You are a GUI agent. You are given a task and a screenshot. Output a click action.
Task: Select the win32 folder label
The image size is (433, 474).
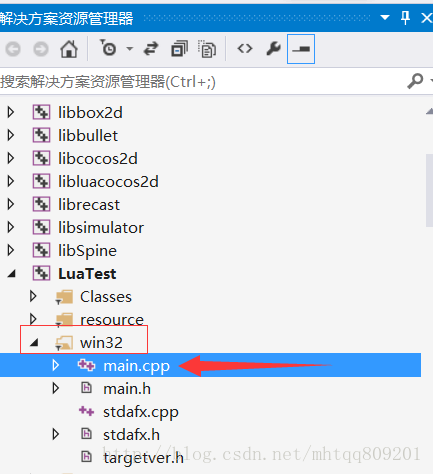101,343
